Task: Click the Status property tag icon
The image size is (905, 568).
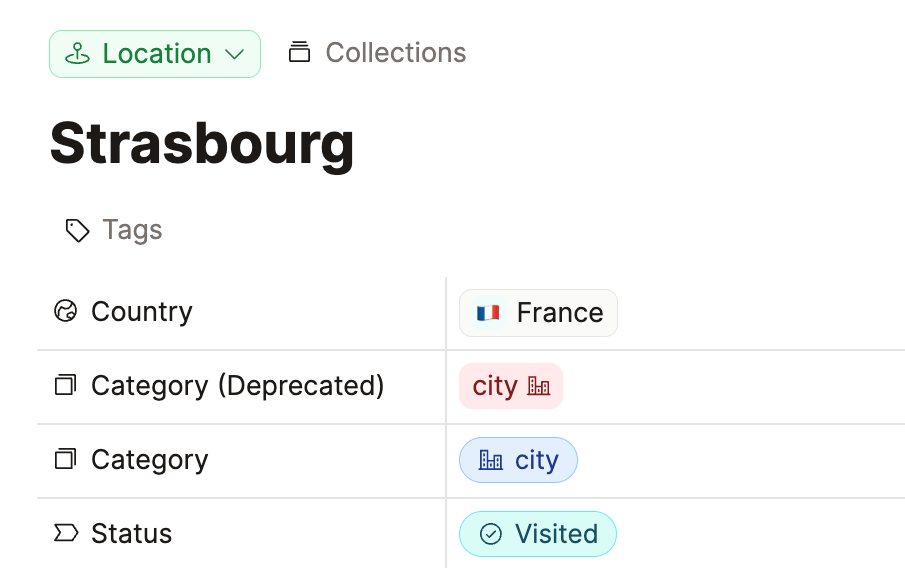Action: point(65,534)
